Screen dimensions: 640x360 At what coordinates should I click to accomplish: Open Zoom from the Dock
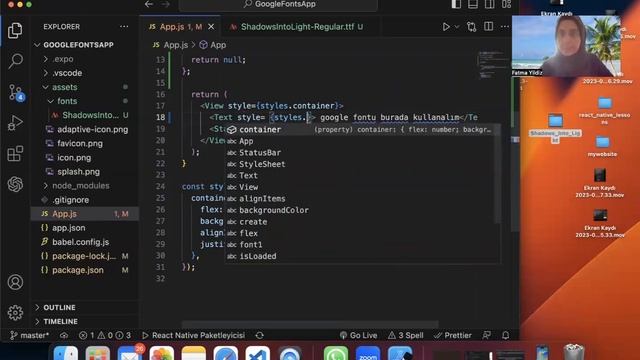(368, 353)
